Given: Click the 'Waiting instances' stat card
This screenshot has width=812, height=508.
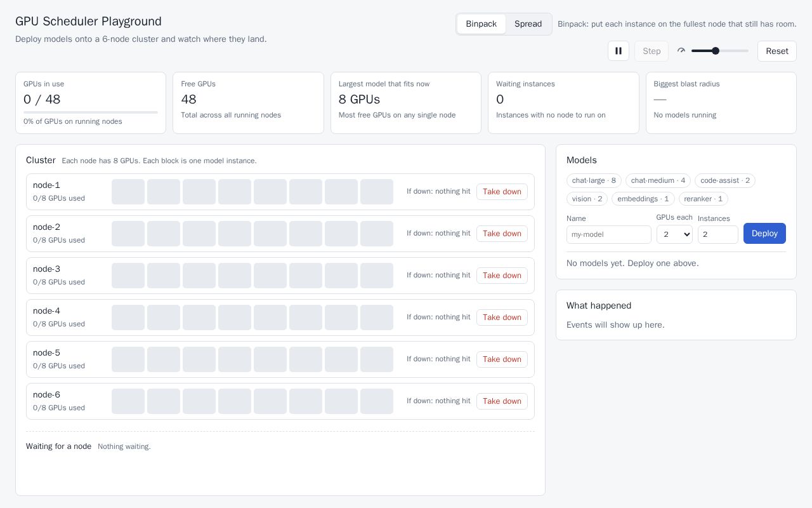Looking at the screenshot, I should (x=563, y=103).
